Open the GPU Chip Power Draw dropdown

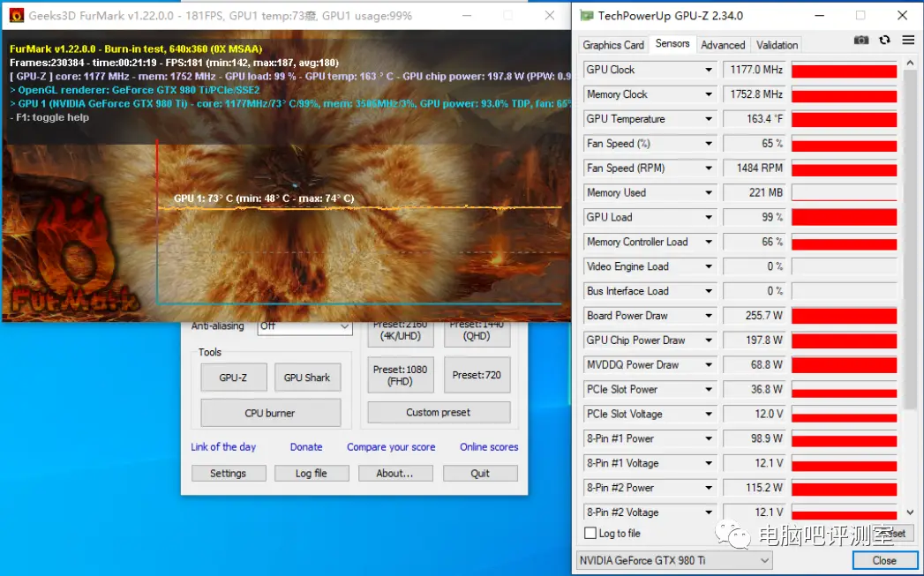point(709,340)
